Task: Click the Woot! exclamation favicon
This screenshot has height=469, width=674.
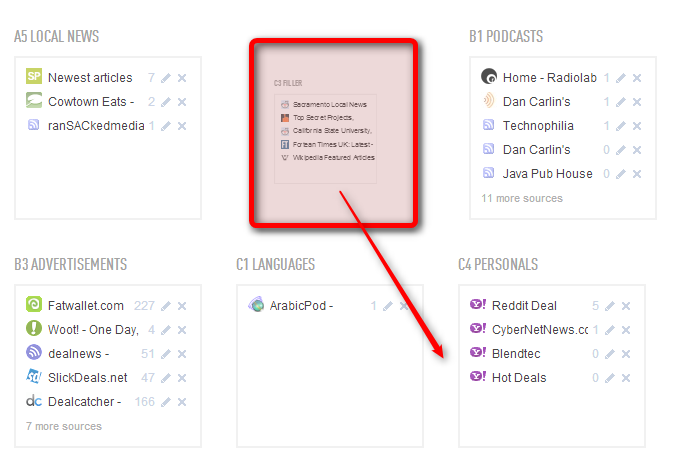Action: (34, 328)
